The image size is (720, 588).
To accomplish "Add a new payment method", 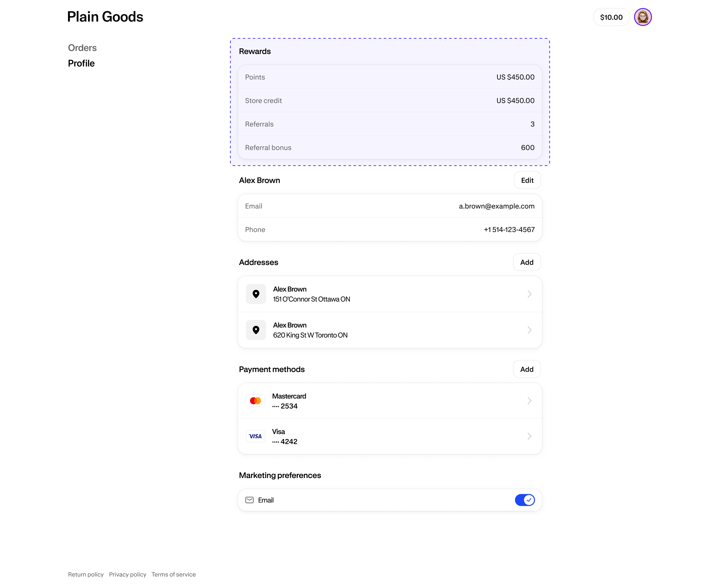I will 526,369.
